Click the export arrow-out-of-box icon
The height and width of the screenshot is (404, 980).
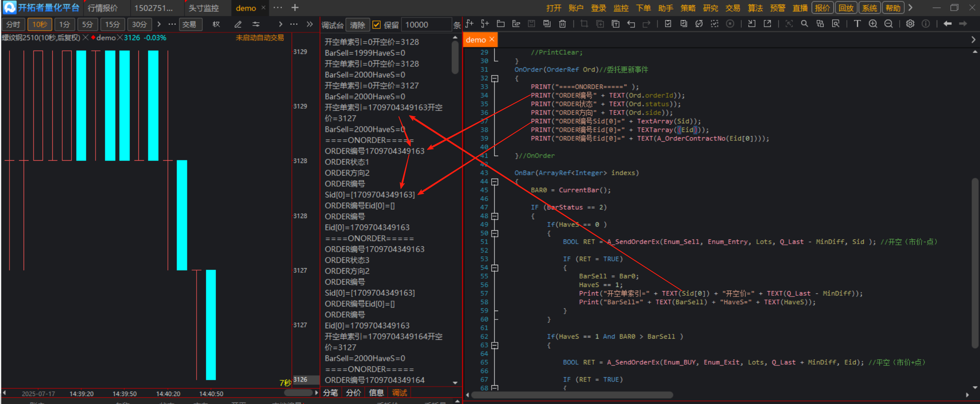point(767,24)
